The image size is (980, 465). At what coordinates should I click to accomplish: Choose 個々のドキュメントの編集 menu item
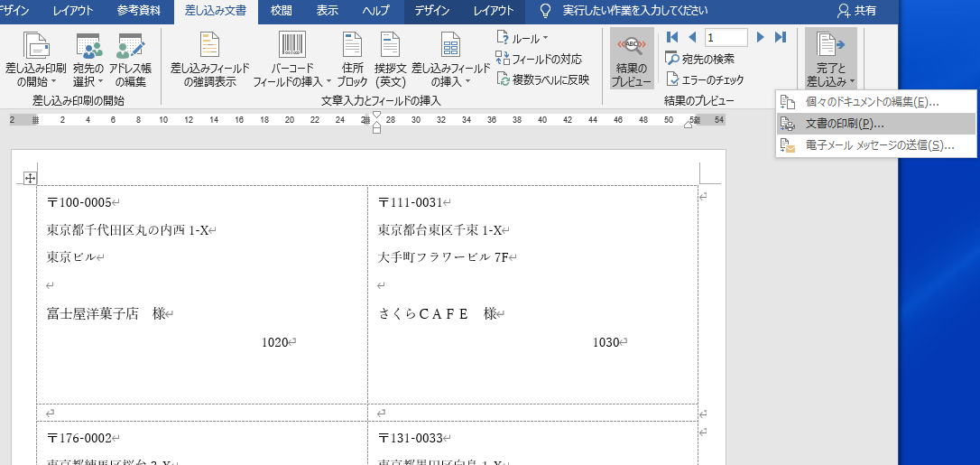point(871,102)
